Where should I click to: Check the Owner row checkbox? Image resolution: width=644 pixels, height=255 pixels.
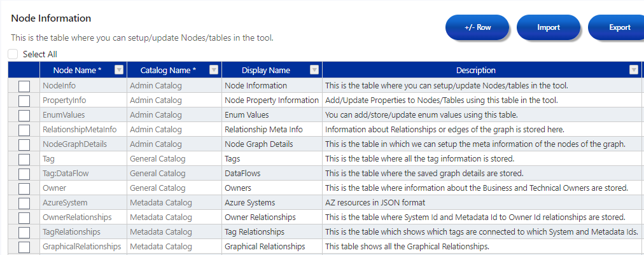coord(24,188)
